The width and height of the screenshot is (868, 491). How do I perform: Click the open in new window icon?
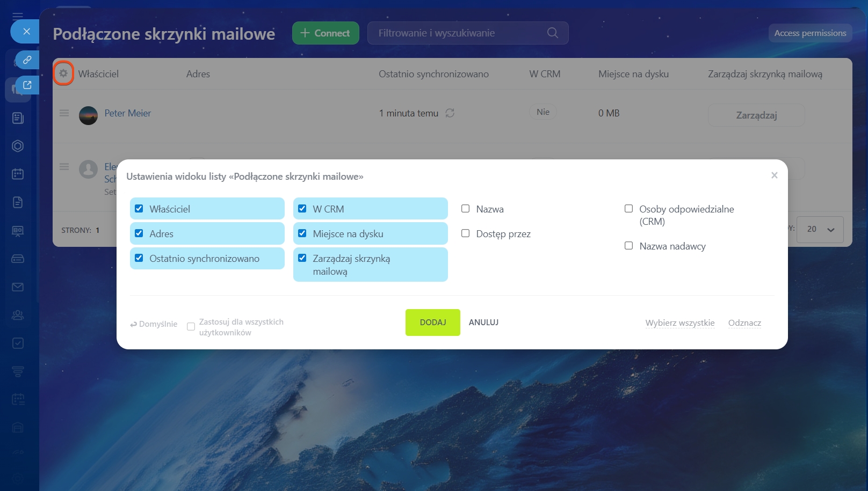point(27,85)
